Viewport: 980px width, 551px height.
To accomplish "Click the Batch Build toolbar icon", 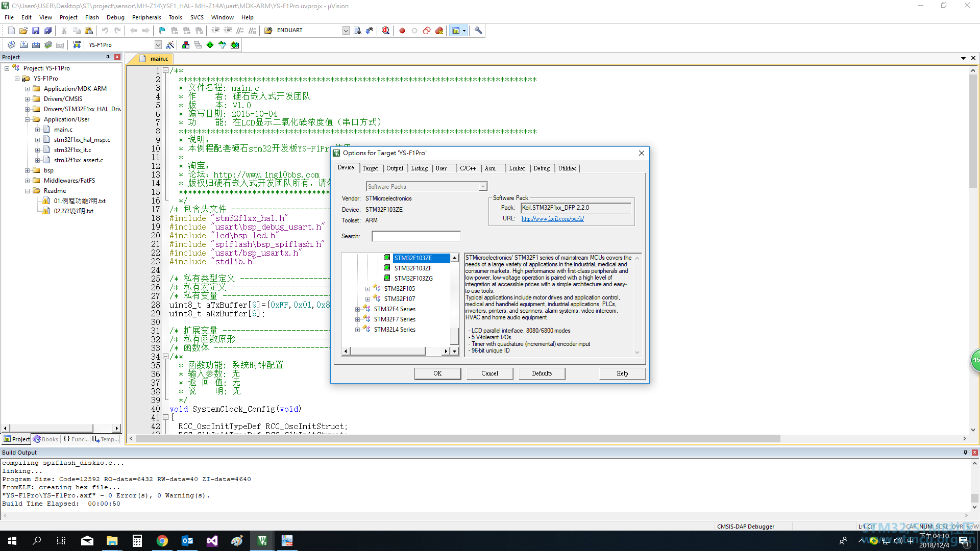I will (48, 45).
